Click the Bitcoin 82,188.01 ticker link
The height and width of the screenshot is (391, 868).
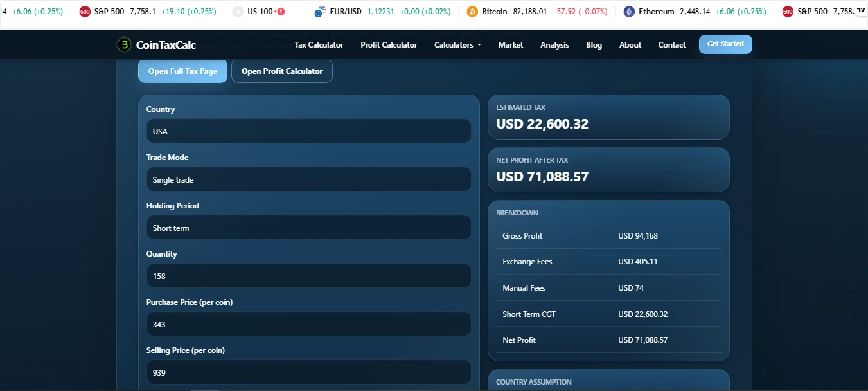point(538,12)
